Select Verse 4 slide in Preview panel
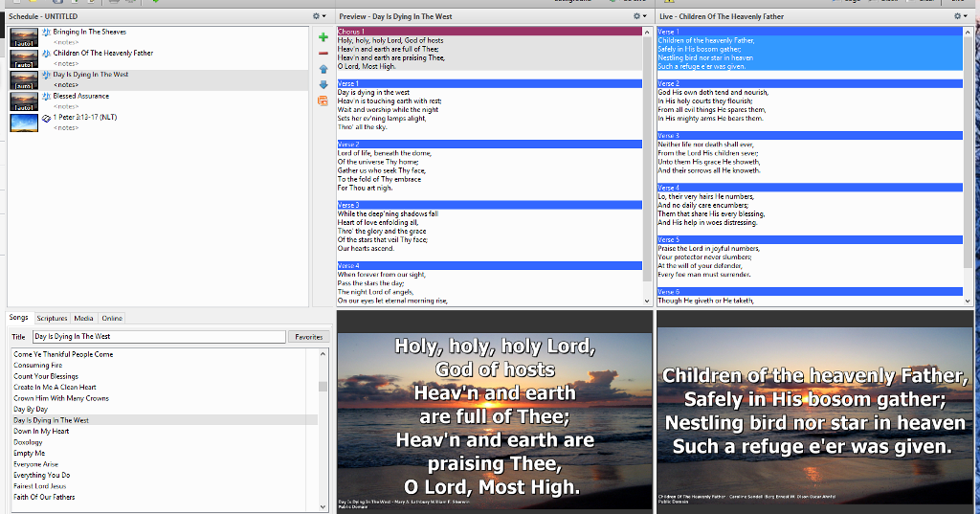This screenshot has height=514, width=980. click(x=489, y=283)
